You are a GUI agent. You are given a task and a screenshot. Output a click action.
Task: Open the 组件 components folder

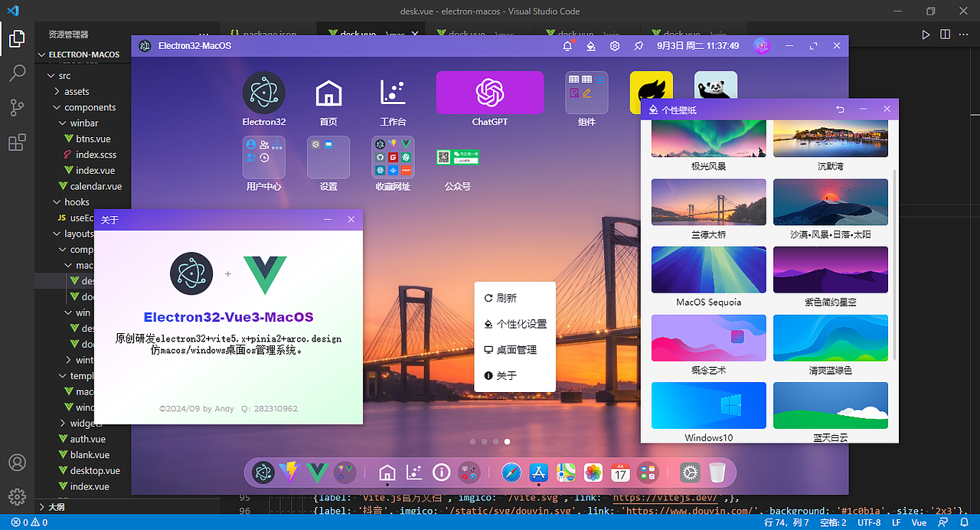click(587, 93)
